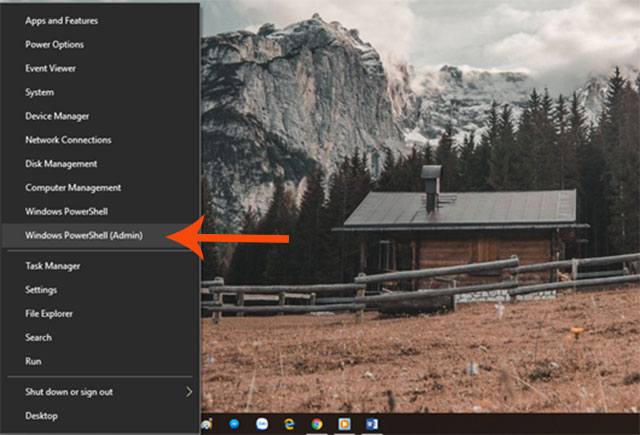Choose the System menu entry

tap(100, 92)
